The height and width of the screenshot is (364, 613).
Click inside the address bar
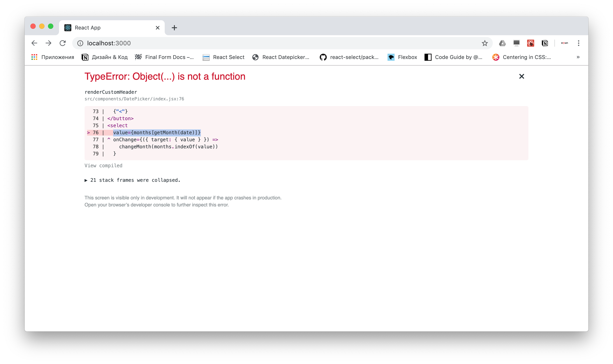[172, 43]
